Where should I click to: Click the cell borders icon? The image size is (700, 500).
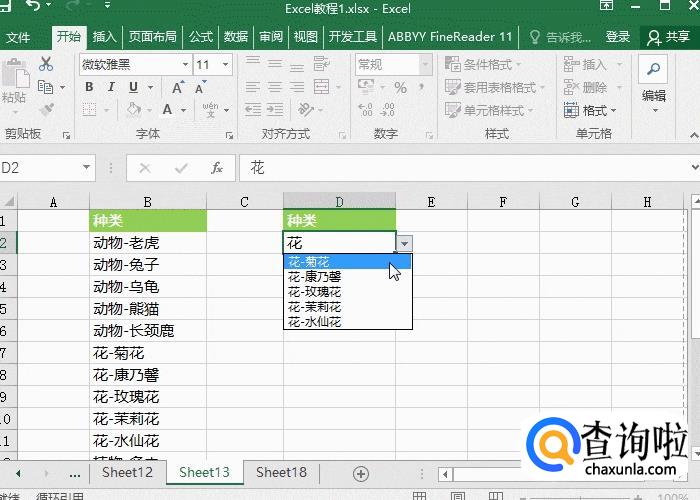click(x=90, y=110)
